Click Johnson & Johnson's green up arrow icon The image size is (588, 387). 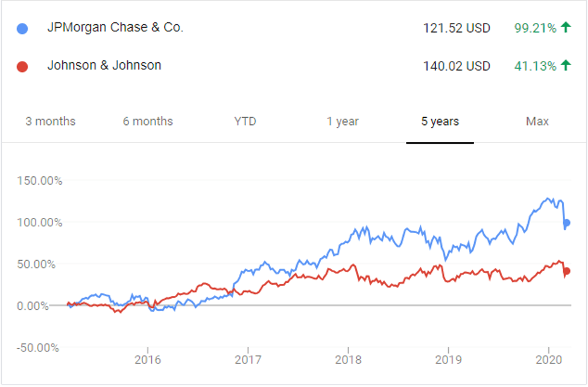[565, 65]
